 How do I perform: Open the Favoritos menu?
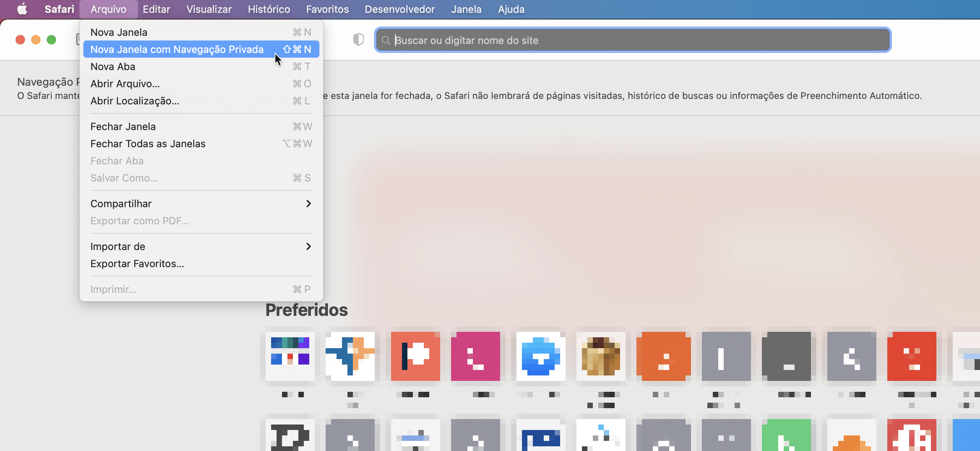pos(327,9)
